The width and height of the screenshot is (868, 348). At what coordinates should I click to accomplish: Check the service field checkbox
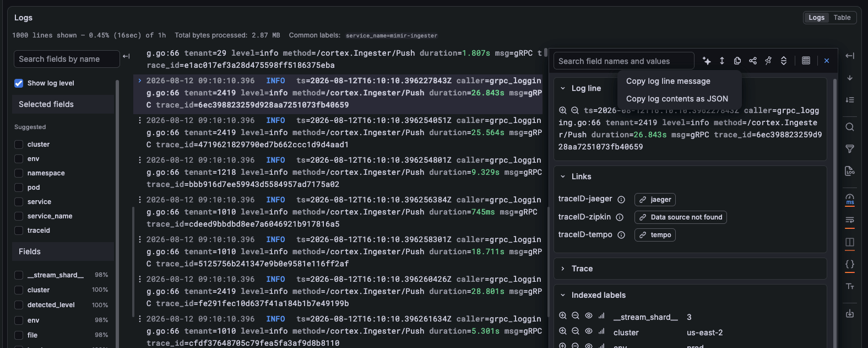click(19, 202)
